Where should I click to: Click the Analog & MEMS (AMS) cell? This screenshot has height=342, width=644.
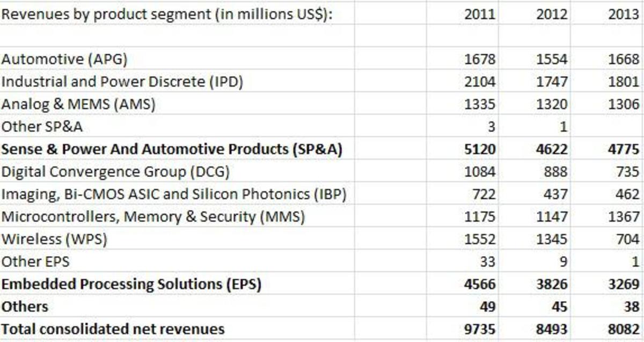(x=78, y=104)
